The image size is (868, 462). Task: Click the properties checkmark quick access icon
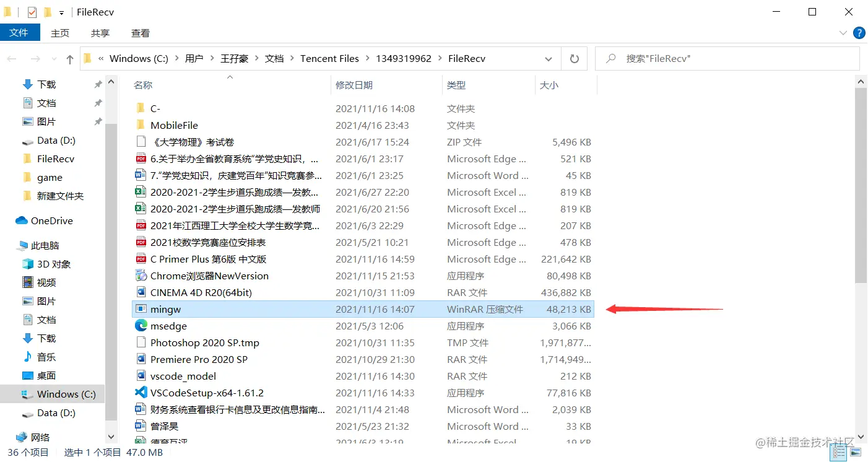[32, 12]
